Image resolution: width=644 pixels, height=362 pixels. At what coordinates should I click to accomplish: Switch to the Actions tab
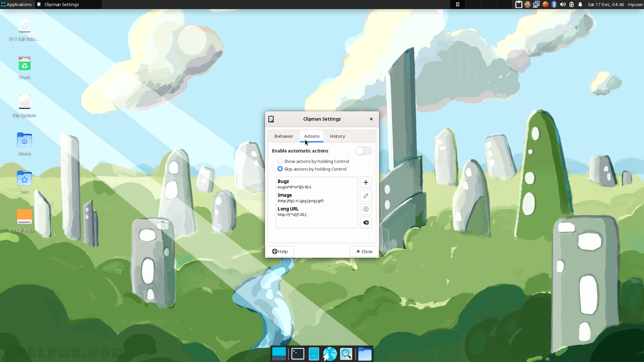point(312,136)
